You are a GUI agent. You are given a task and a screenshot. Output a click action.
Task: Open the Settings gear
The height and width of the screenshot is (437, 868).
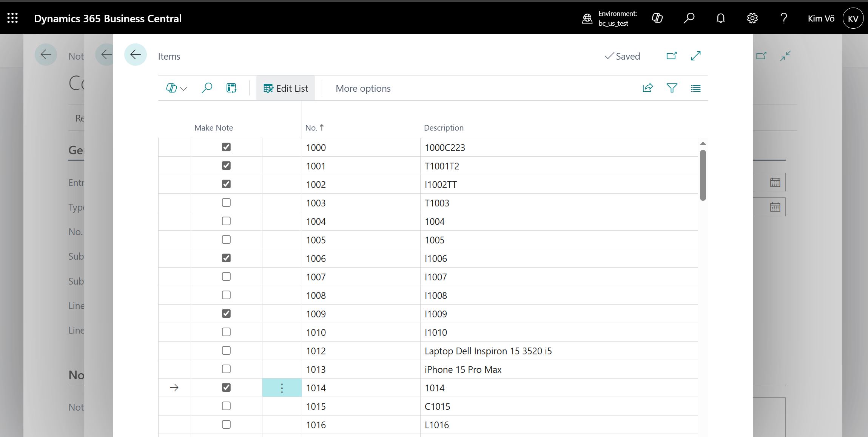(x=752, y=18)
